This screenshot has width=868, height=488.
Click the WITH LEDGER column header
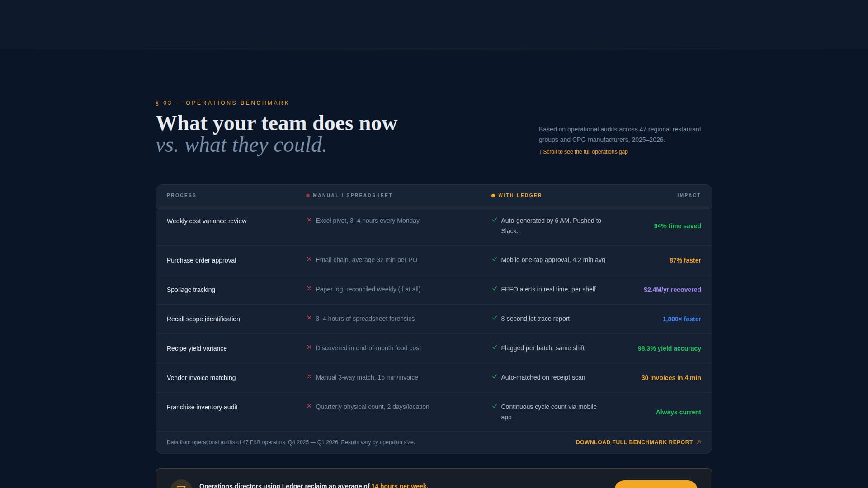(520, 196)
